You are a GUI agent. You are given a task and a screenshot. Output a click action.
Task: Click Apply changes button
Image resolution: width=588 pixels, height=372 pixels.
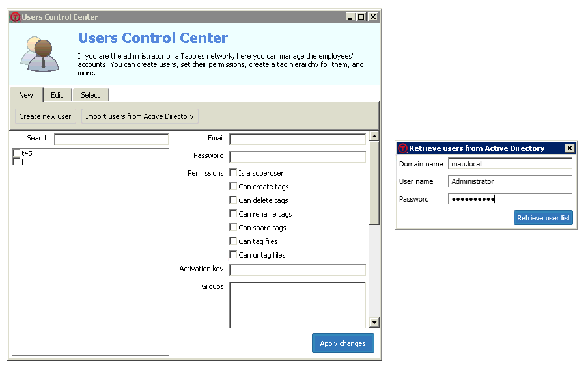343,343
